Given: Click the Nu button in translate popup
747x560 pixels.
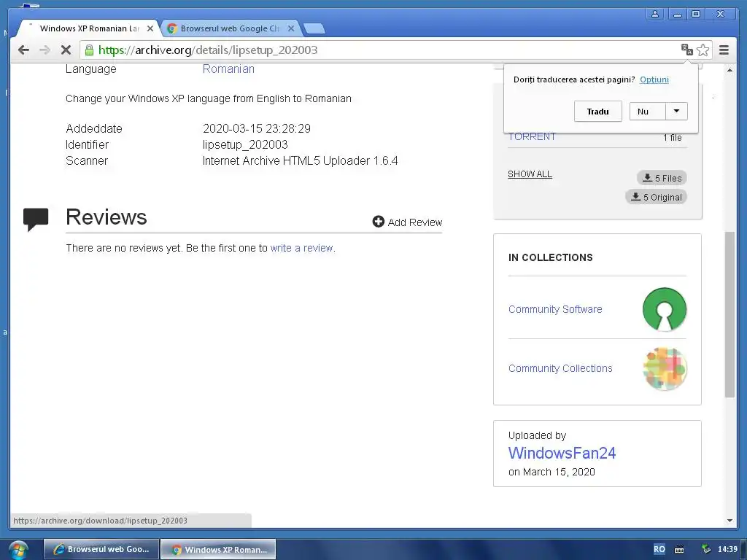Looking at the screenshot, I should tap(647, 112).
